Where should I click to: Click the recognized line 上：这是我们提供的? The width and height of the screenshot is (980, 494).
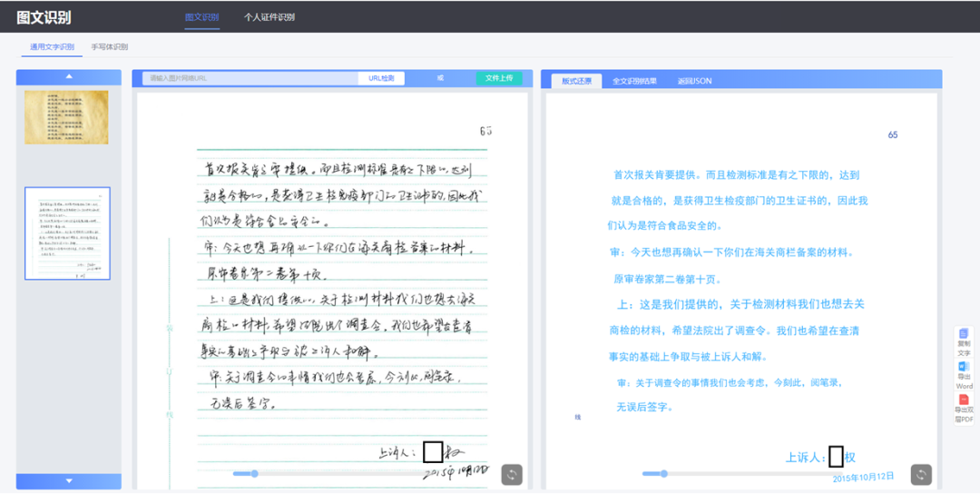(740, 304)
